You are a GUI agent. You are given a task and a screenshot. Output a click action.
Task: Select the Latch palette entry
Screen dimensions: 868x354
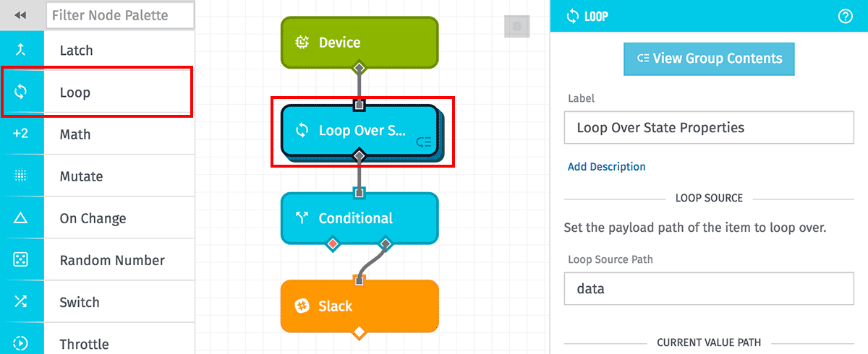click(119, 51)
